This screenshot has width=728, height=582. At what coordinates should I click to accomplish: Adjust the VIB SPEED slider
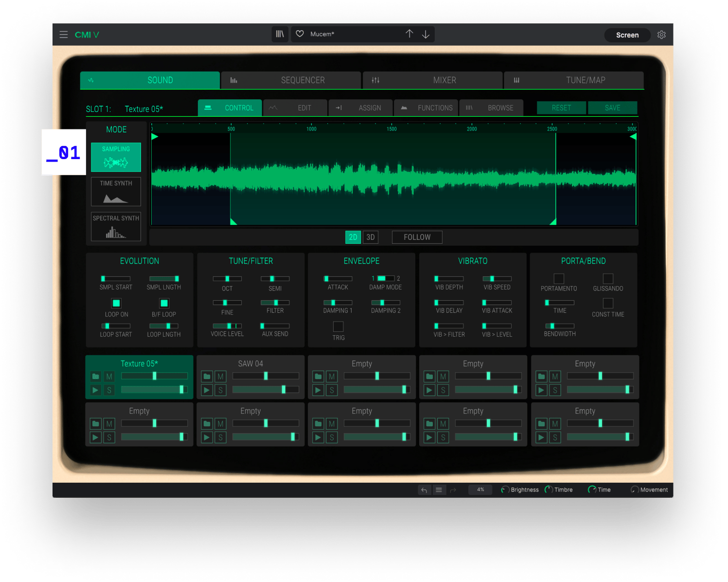click(x=497, y=279)
